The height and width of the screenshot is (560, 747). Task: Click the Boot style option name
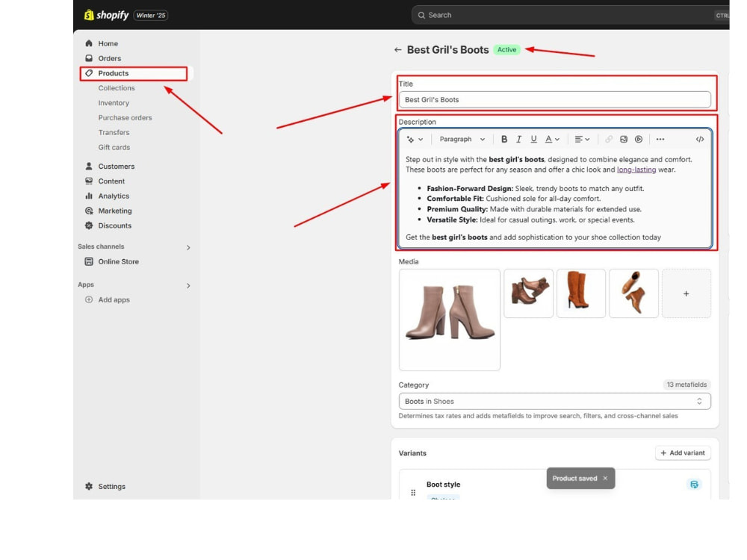tap(443, 485)
